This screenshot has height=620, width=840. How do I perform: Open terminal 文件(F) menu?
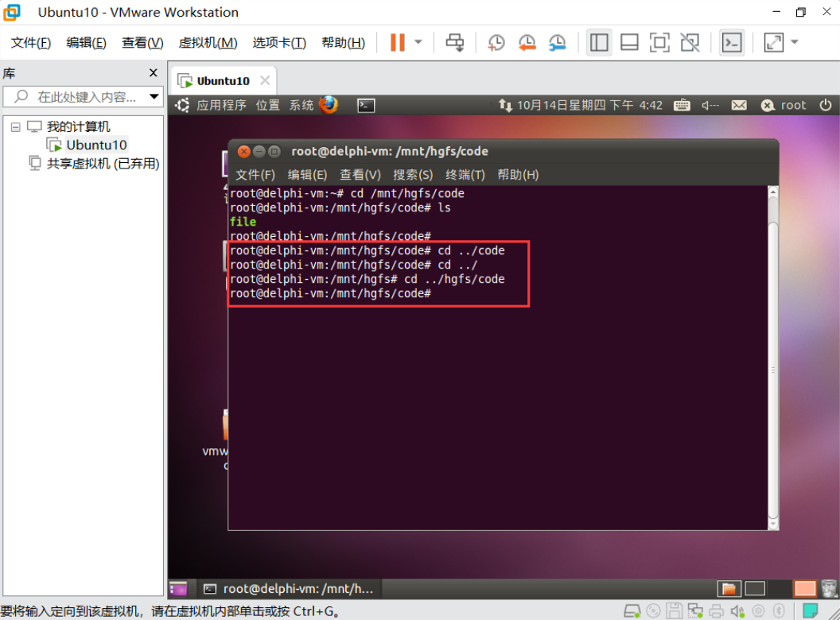pos(255,175)
